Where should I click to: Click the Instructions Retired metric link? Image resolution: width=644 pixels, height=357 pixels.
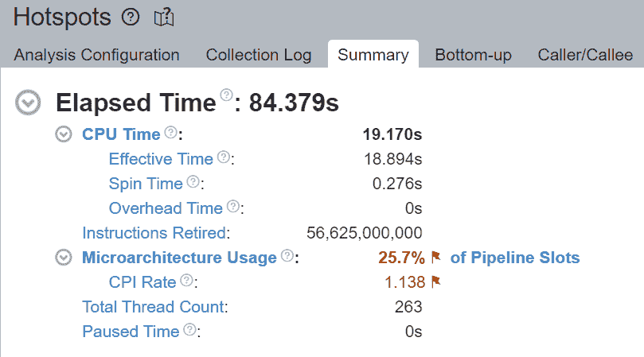(x=155, y=233)
